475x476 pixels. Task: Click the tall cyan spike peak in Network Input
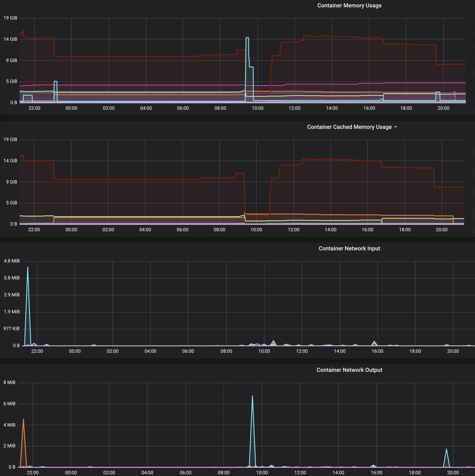pos(28,267)
